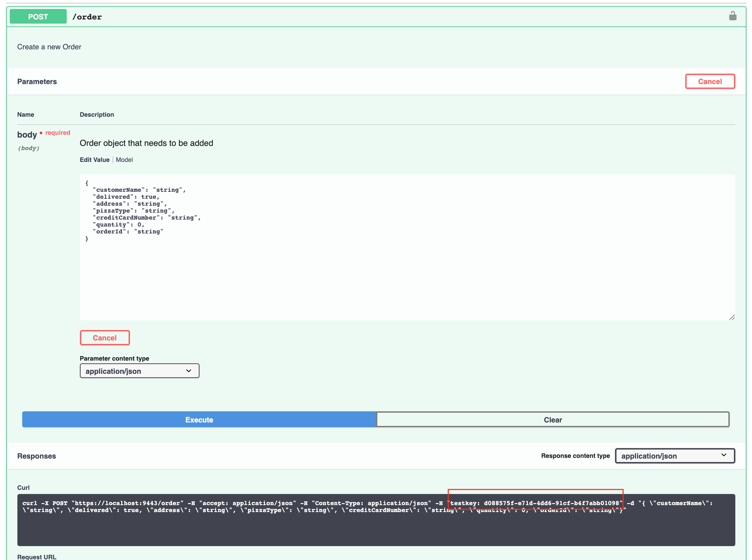Click the red required label

coord(58,133)
